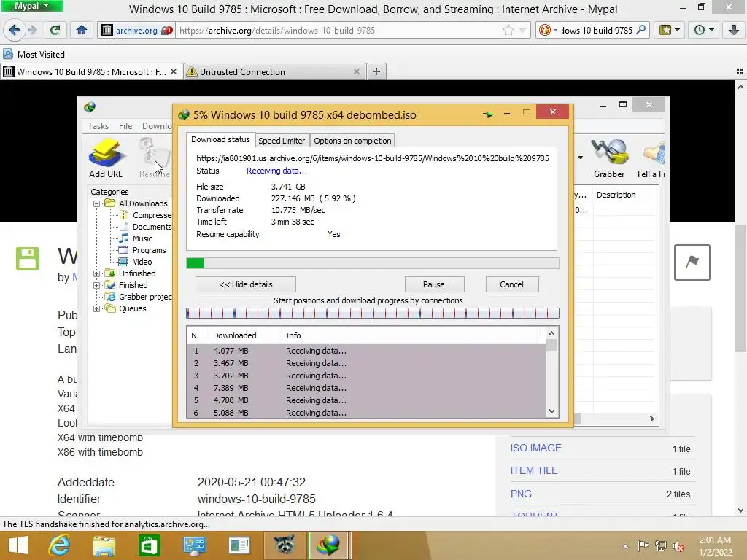Click the Most Visited bookmarks button
The image size is (747, 560).
coord(34,54)
